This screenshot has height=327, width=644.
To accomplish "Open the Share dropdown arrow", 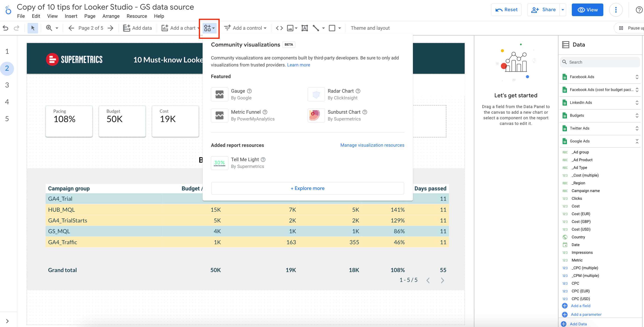I will tap(562, 10).
